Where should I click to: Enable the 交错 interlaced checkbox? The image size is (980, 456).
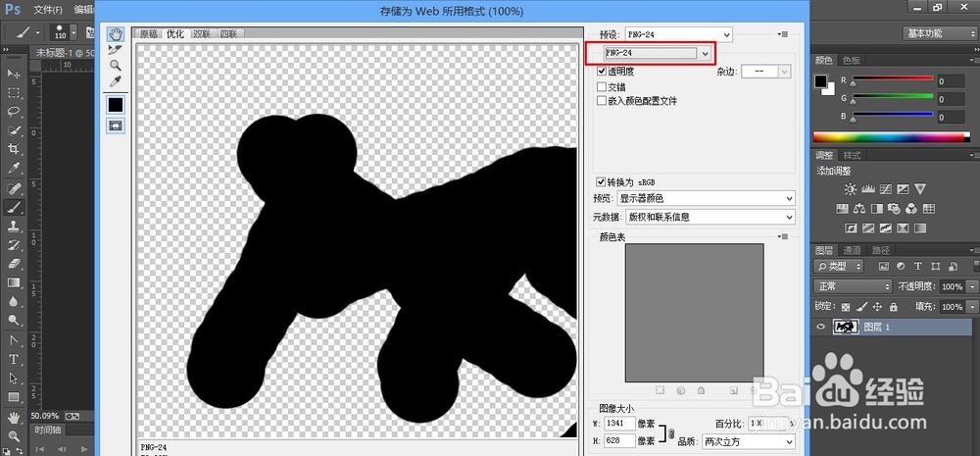(602, 86)
